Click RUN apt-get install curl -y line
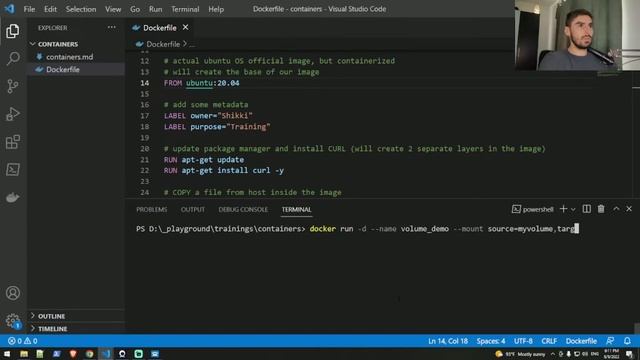The width and height of the screenshot is (640, 360). click(224, 170)
